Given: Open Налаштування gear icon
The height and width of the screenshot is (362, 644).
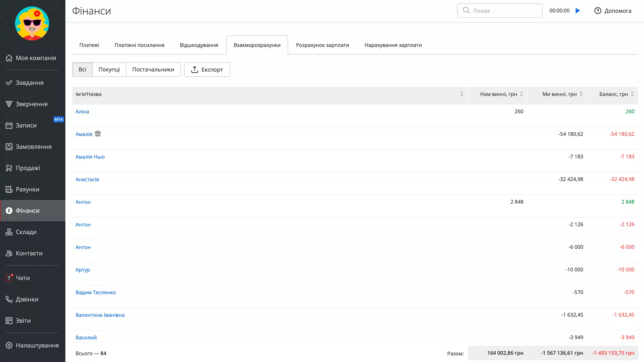Looking at the screenshot, I should tap(9, 345).
